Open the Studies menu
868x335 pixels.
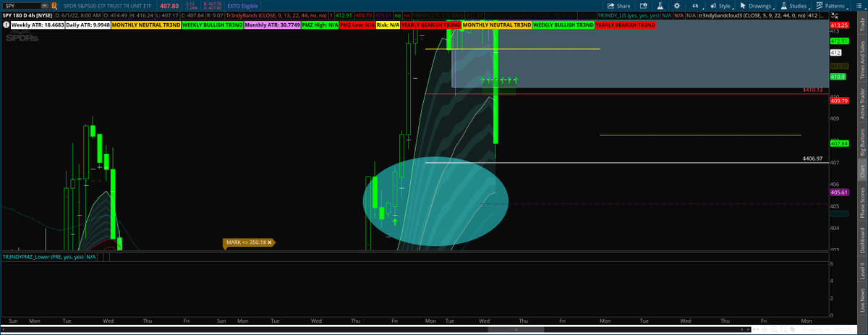[x=796, y=5]
